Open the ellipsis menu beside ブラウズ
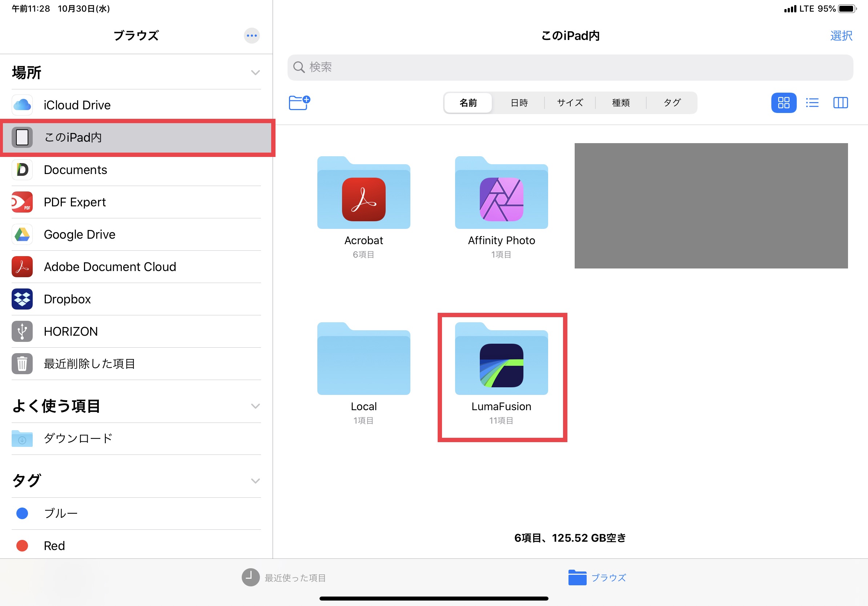The height and width of the screenshot is (606, 868). 252,36
